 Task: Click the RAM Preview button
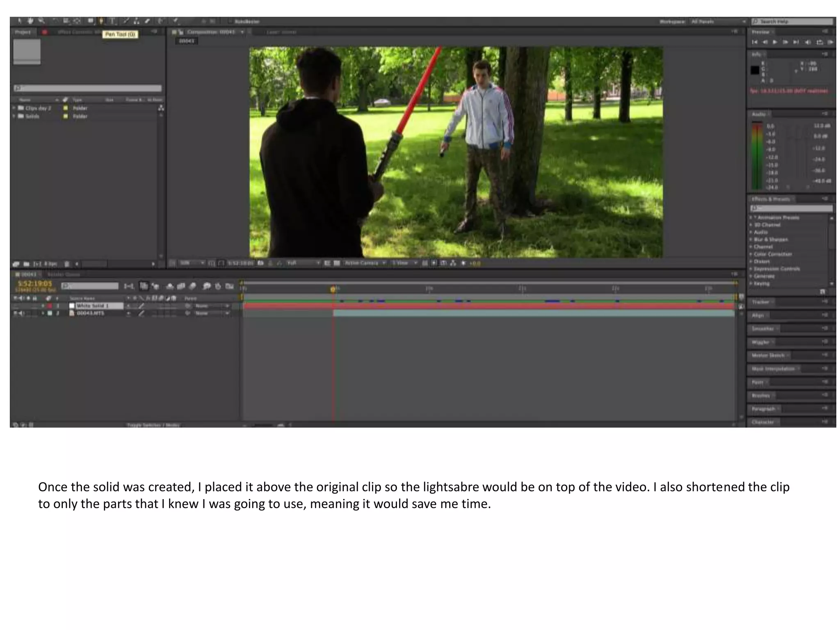click(831, 42)
